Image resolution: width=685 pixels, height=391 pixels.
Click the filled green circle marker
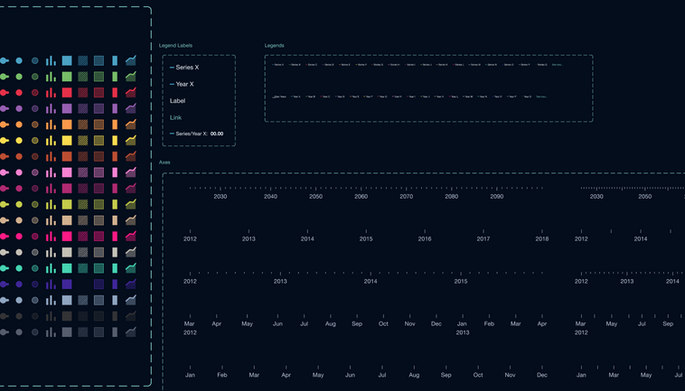point(19,76)
